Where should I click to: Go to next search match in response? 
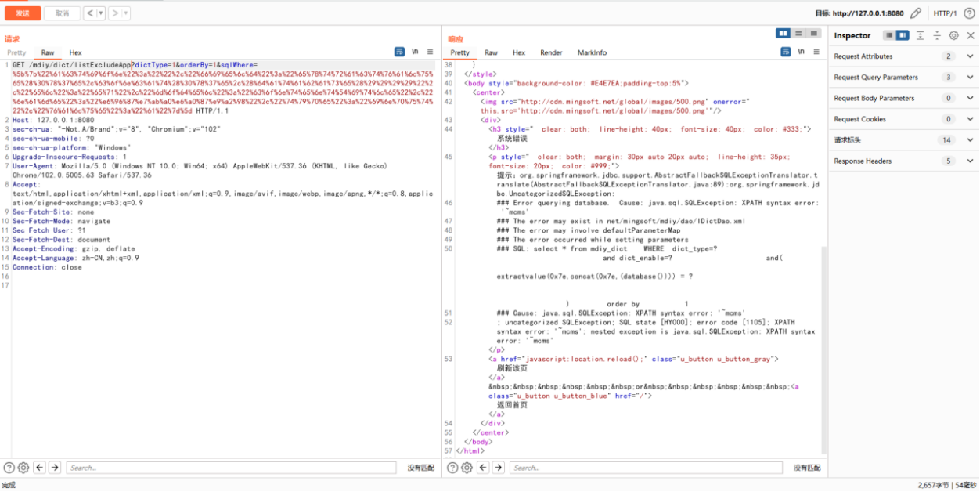pyautogui.click(x=498, y=468)
